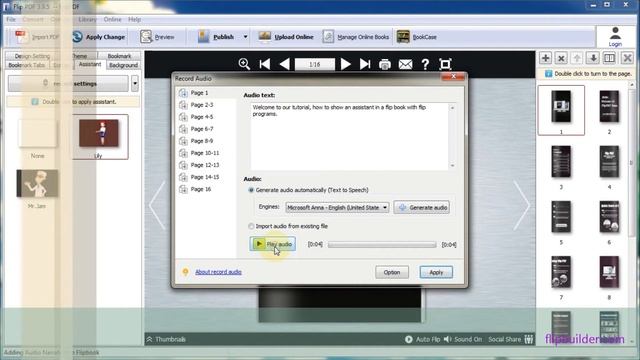Viewport: 640px width, 360px height.
Task: Select the Lily assistant thumbnail
Action: point(99,137)
